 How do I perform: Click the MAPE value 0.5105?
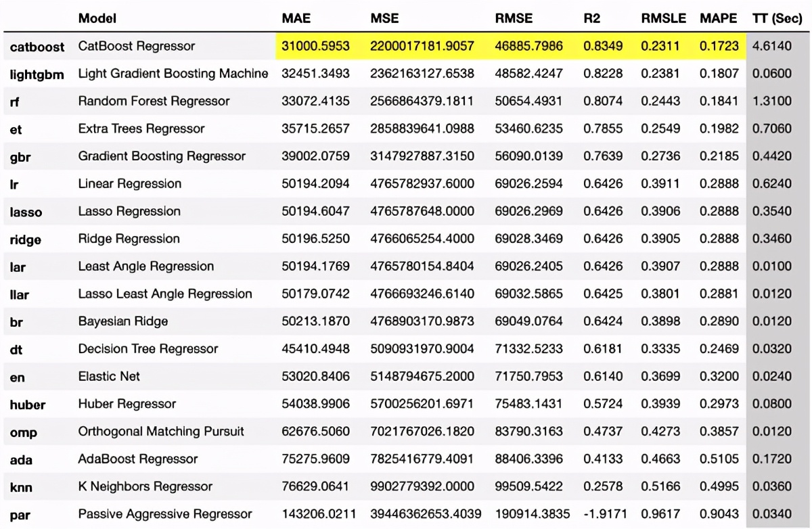[719, 459]
